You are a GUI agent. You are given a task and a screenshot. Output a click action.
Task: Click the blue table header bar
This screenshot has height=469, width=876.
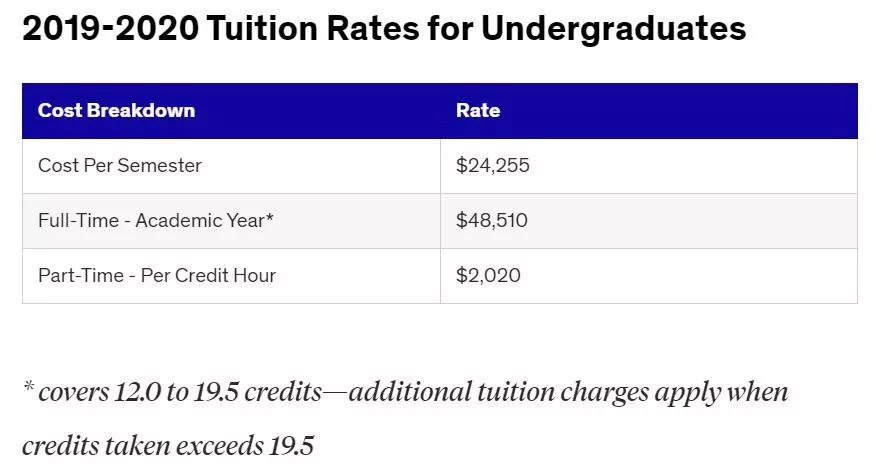440,111
